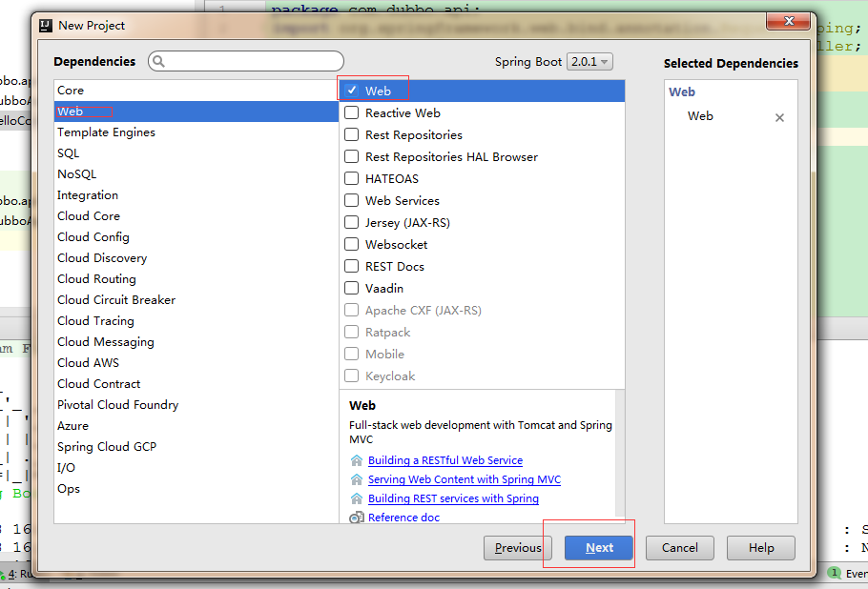Click the IntelliJ icon in New Project title bar
Image resolution: width=868 pixels, height=589 pixels.
46,26
